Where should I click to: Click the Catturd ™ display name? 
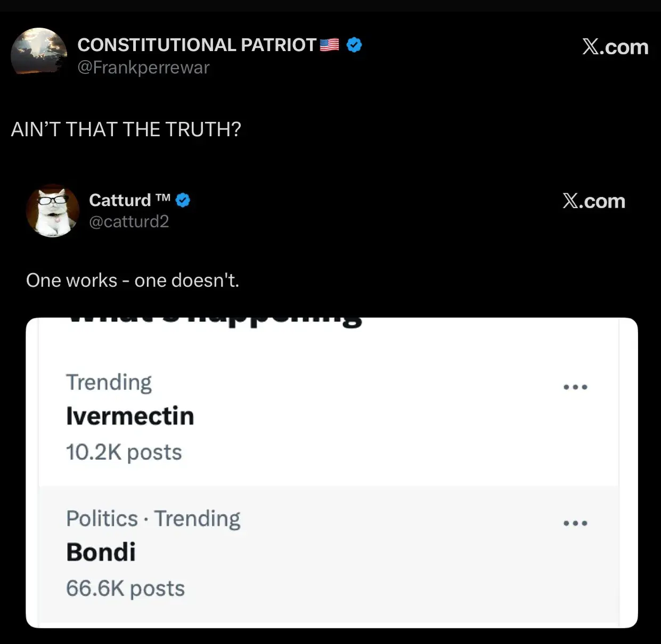point(129,200)
